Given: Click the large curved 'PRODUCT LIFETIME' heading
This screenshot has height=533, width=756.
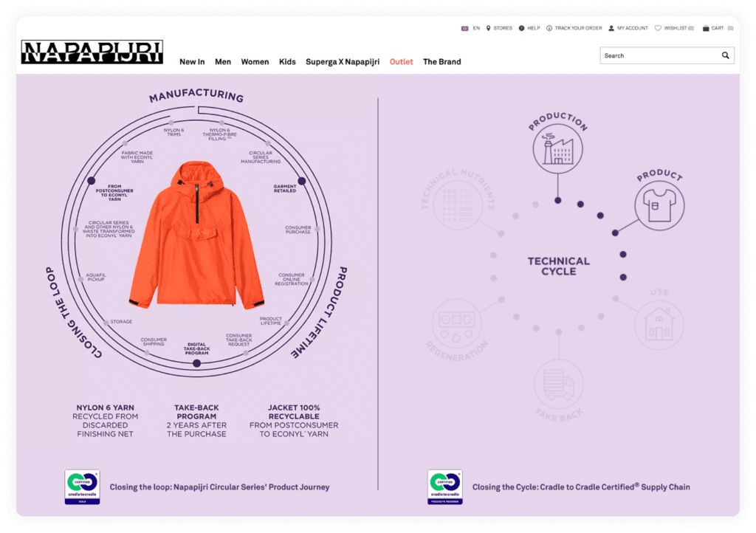Looking at the screenshot, I should pyautogui.click(x=319, y=312).
